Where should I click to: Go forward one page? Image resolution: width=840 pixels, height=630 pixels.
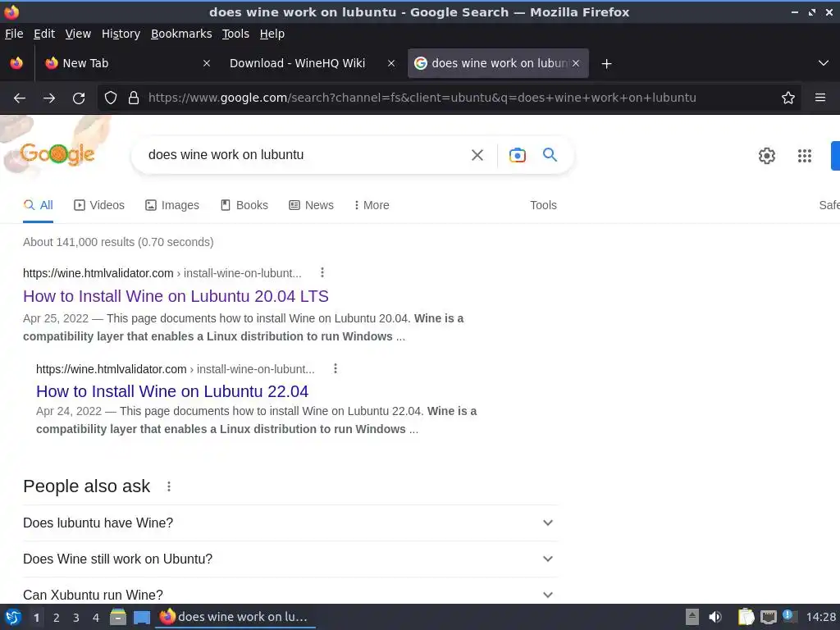(49, 98)
